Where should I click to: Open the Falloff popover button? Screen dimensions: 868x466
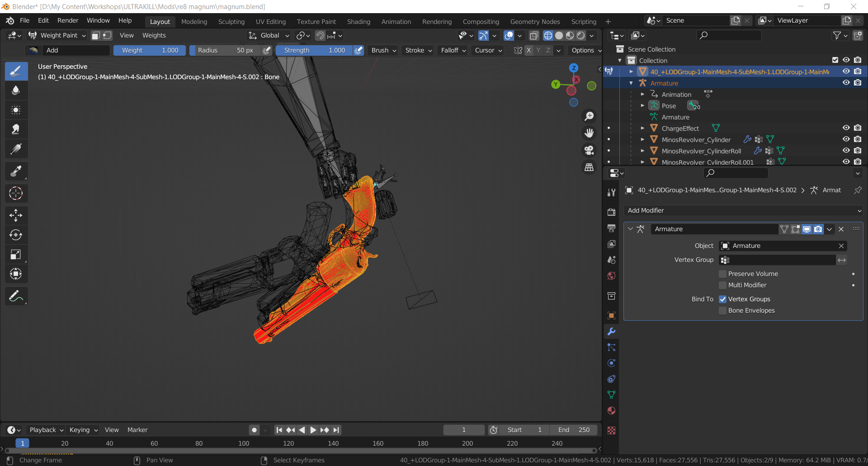453,50
